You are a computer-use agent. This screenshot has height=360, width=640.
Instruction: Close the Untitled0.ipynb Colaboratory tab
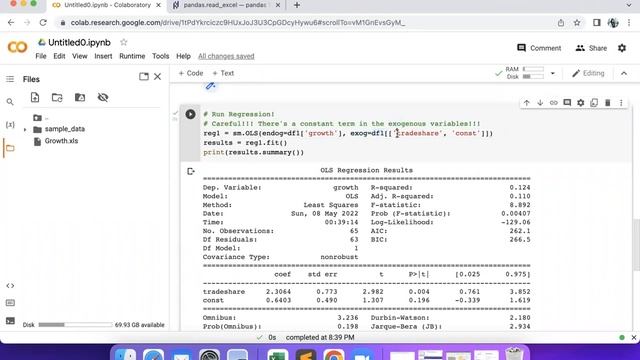(159, 5)
